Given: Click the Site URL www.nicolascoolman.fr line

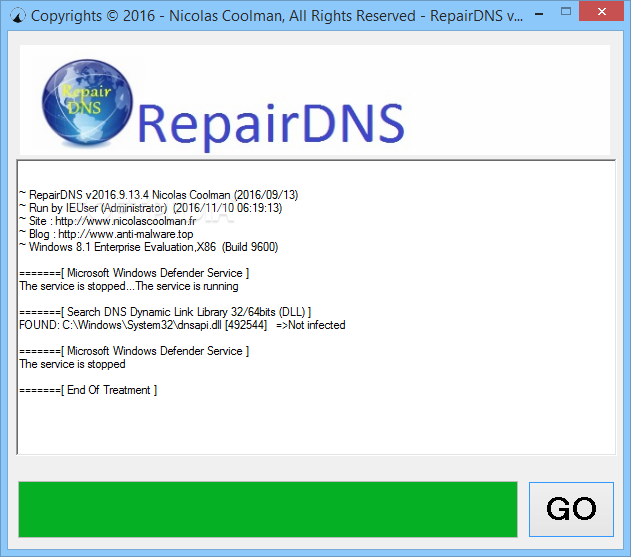Looking at the screenshot, I should pyautogui.click(x=107, y=221).
